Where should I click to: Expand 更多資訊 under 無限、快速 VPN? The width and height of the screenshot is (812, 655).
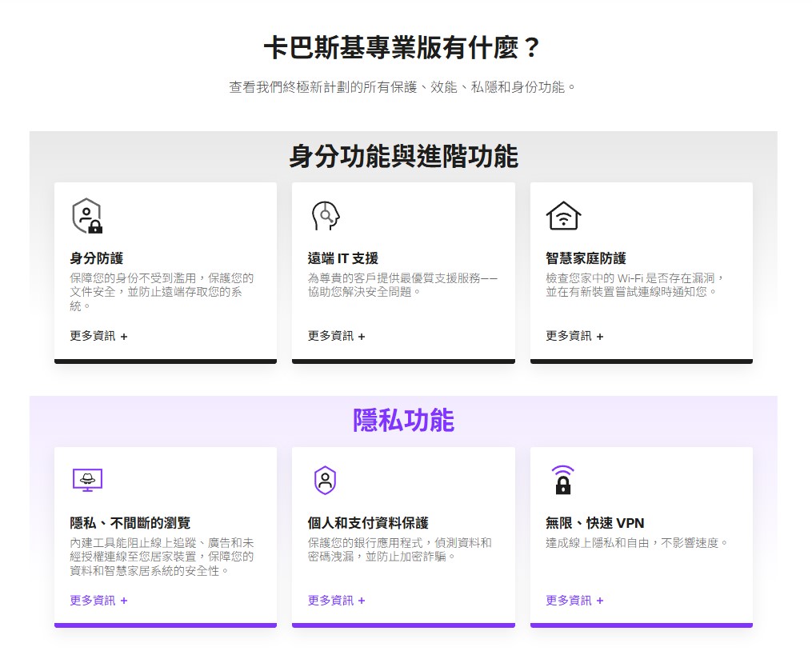tap(575, 601)
